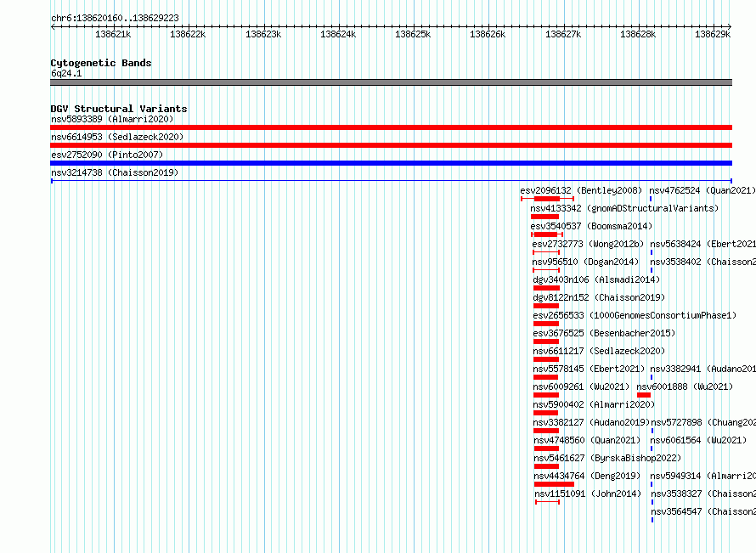This screenshot has height=553, width=756.
Task: Open variant nsv3538402 Chaisson label
Action: tap(703, 262)
